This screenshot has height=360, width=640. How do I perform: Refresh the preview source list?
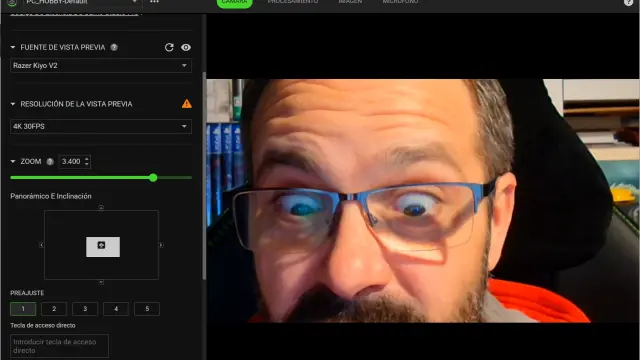pos(169,47)
